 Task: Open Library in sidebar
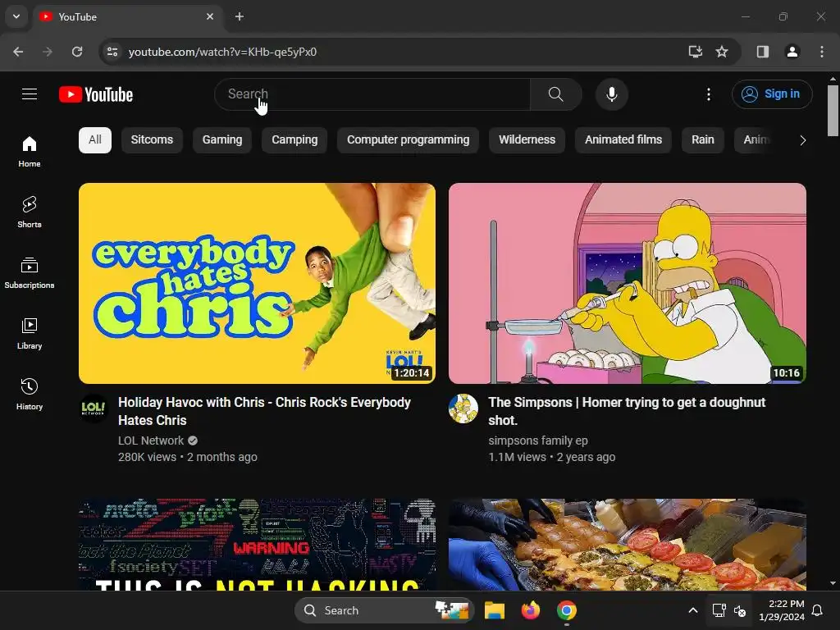point(30,333)
